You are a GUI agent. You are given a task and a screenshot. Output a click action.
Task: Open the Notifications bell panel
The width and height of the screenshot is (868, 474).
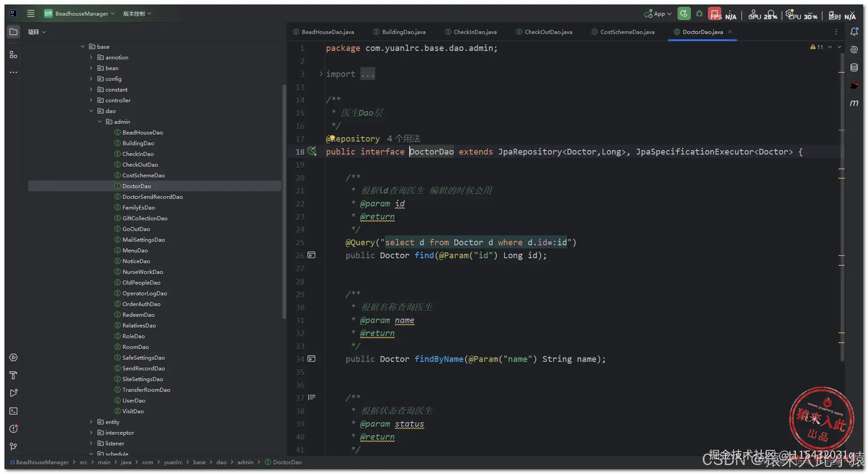[854, 32]
